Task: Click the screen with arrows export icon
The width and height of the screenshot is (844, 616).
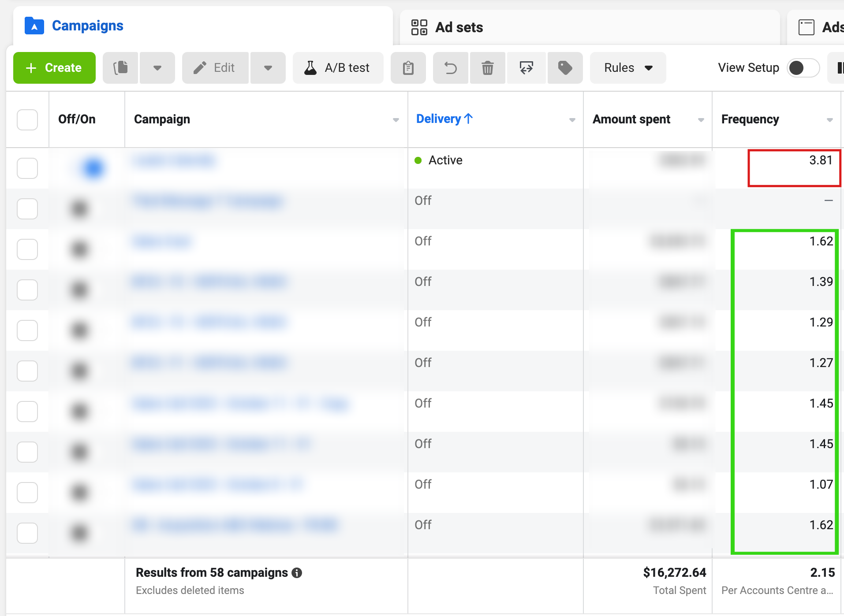Action: pos(527,68)
